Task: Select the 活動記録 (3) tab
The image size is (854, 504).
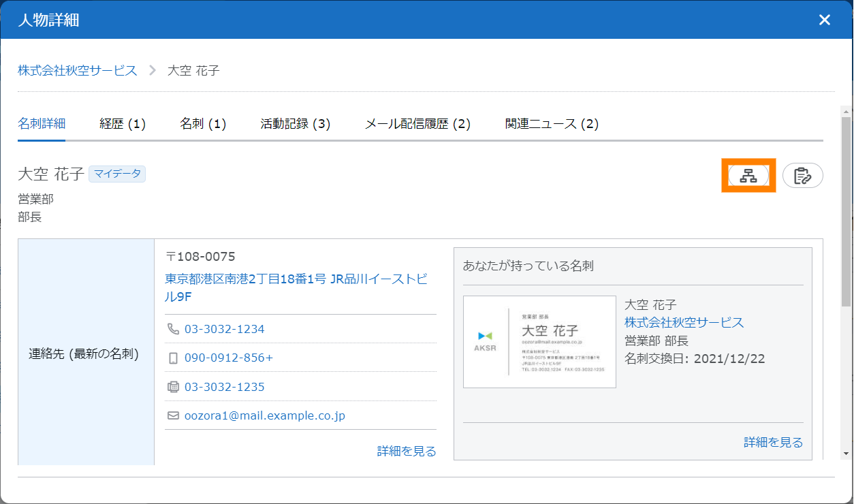Action: (x=295, y=124)
